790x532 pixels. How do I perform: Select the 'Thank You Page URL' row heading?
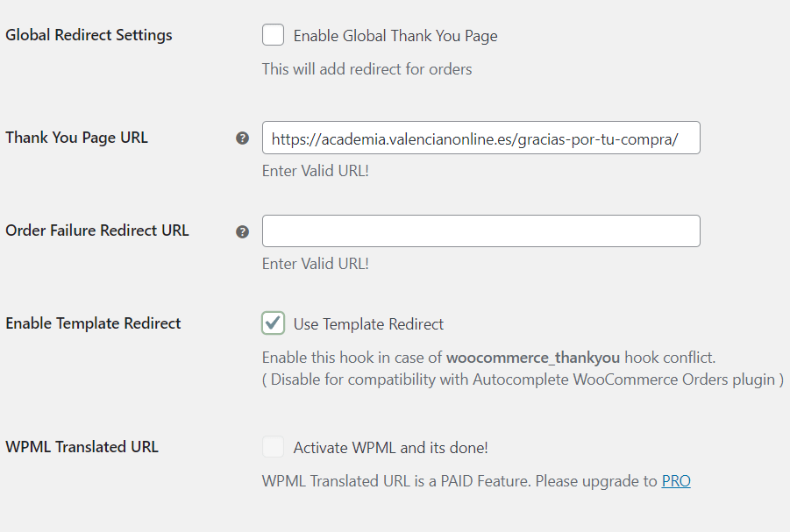[x=76, y=138]
